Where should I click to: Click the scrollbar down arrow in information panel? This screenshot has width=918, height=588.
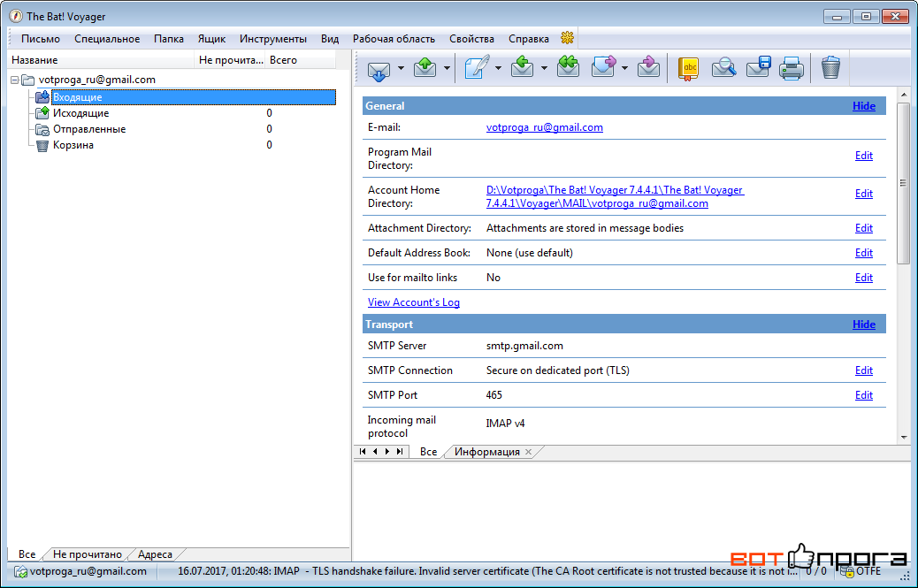pos(903,437)
